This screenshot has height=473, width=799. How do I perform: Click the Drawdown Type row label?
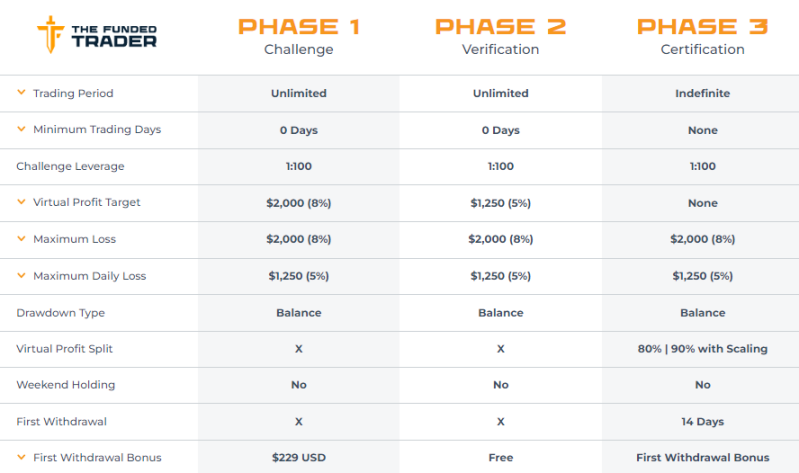[60, 313]
